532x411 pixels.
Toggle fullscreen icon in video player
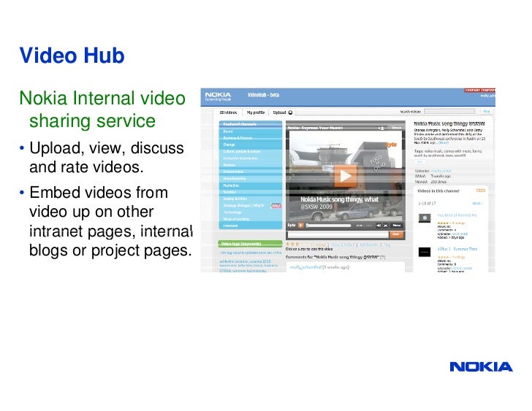coord(386,226)
